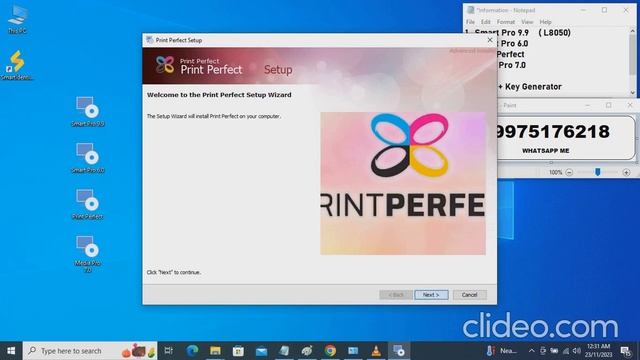The width and height of the screenshot is (640, 360).
Task: Click the weather widget in taskbar
Action: tap(501, 351)
